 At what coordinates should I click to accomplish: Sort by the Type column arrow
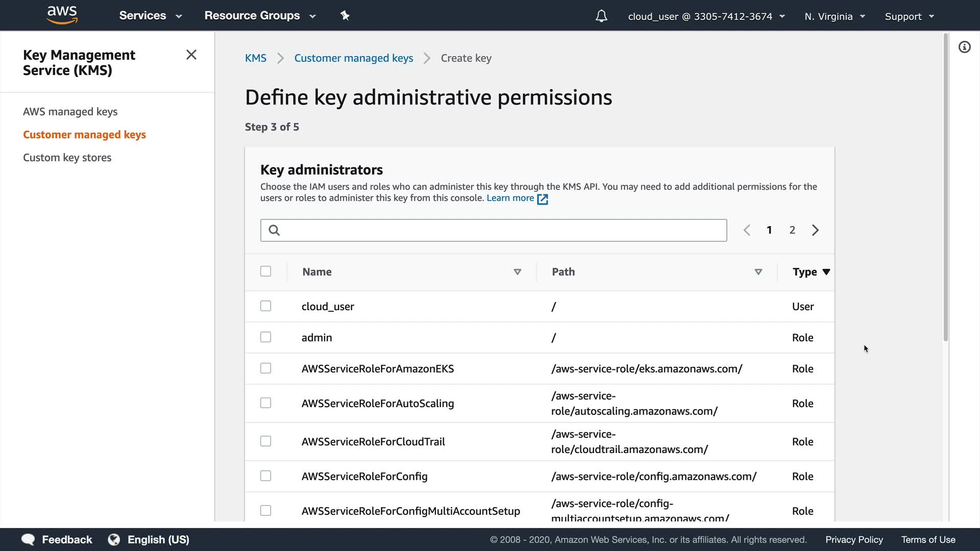tap(826, 272)
